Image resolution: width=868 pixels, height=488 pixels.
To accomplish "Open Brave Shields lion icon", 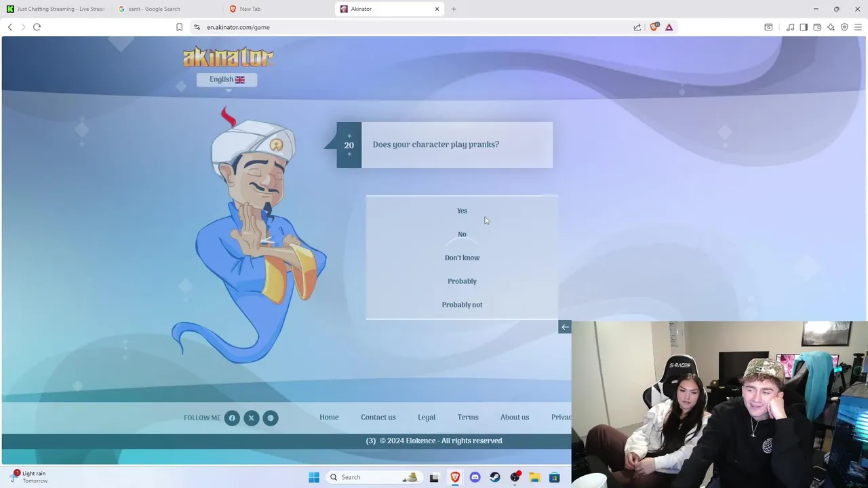I will (654, 27).
